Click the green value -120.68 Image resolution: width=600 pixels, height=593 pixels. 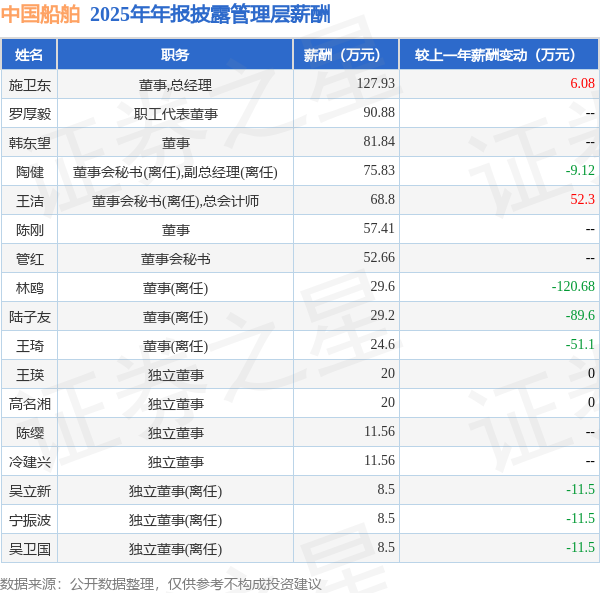[x=573, y=286]
